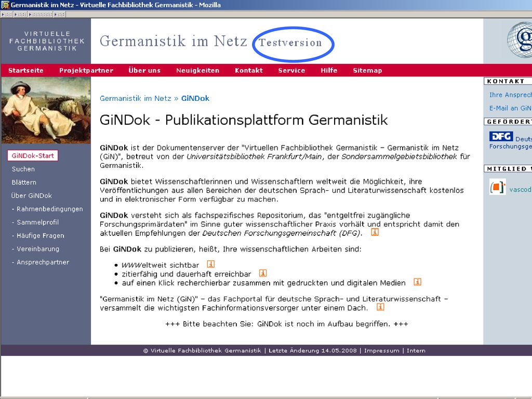The height and width of the screenshot is (399, 532).
Task: Click 'Ihre Ansprech...' contact link
Action: [x=510, y=95]
